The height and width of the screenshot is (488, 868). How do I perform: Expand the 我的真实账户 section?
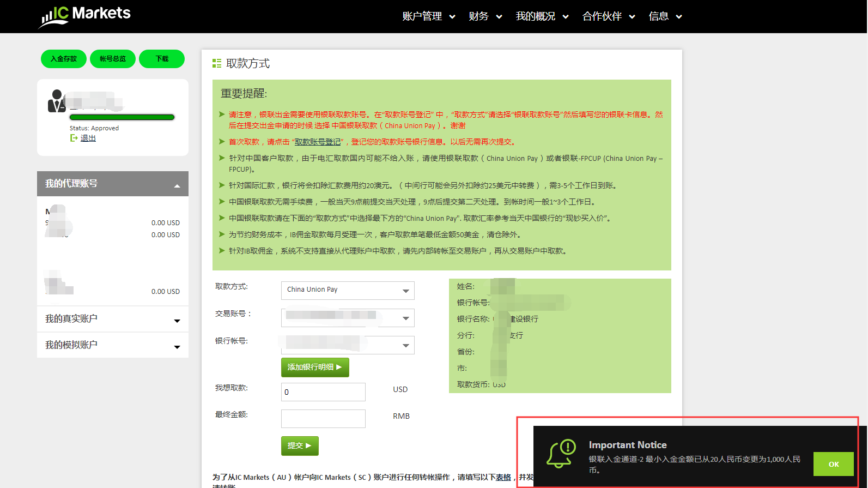coord(113,319)
